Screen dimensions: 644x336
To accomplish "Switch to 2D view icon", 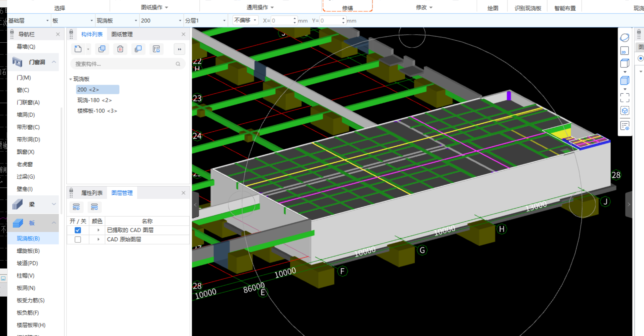I will tap(625, 51).
